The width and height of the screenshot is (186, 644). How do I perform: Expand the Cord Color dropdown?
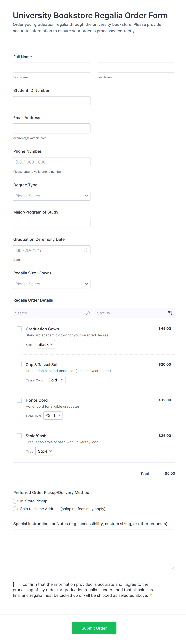(x=53, y=415)
